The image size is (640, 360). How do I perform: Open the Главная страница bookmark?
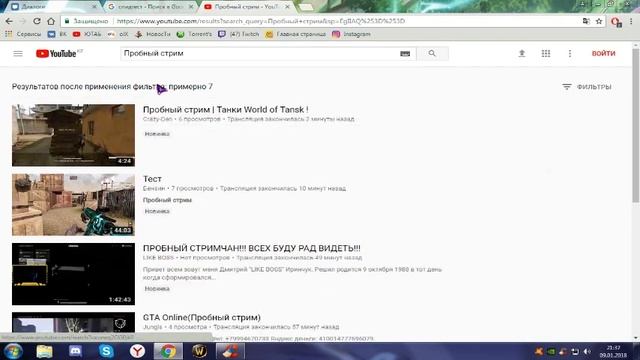(x=296, y=34)
